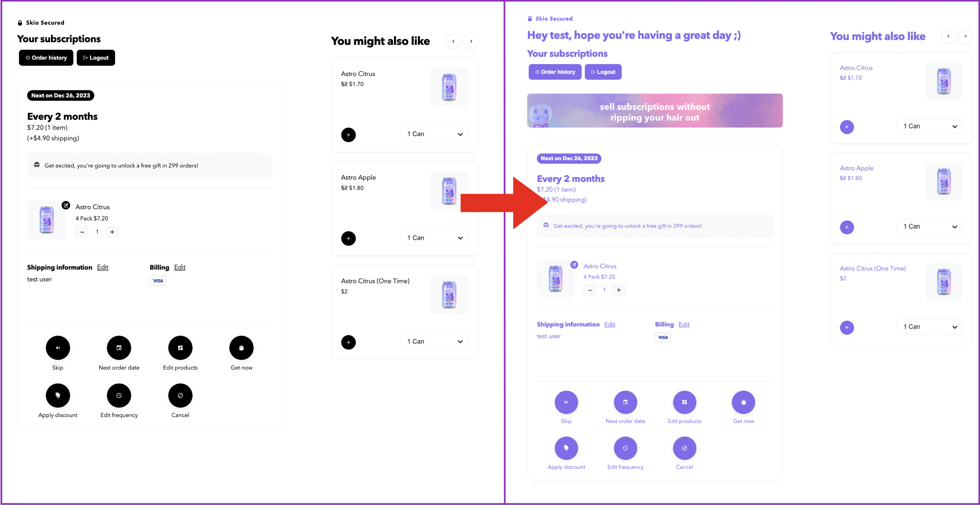980x505 pixels.
Task: Click the black Edit products icon
Action: [x=180, y=347]
